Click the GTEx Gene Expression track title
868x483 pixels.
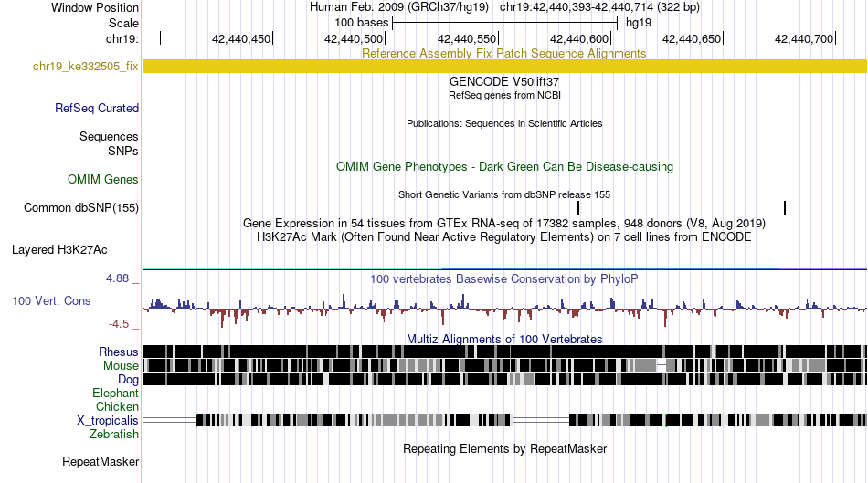coord(504,223)
